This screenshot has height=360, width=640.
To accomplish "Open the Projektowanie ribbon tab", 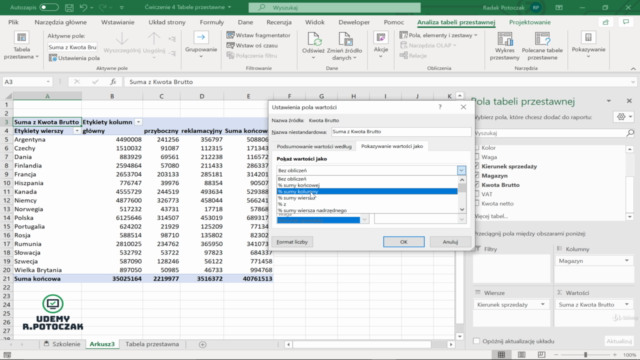I will coord(530,22).
